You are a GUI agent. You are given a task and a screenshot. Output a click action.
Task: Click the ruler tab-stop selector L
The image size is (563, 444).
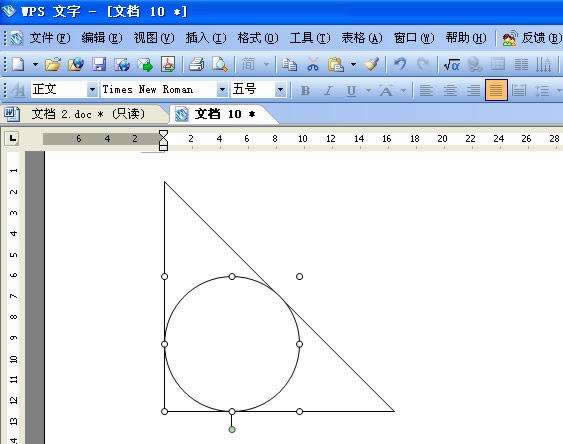(x=13, y=138)
